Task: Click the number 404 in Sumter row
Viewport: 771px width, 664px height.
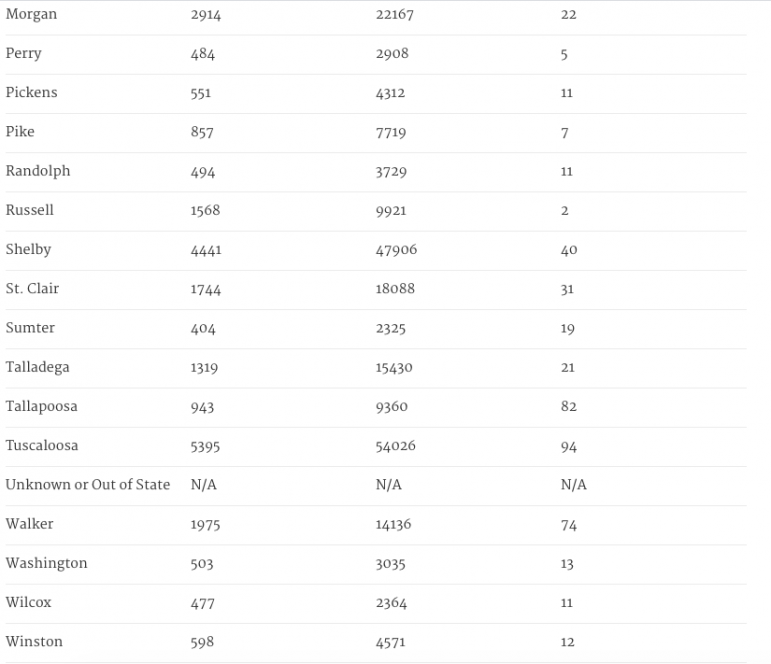Action: [x=203, y=329]
